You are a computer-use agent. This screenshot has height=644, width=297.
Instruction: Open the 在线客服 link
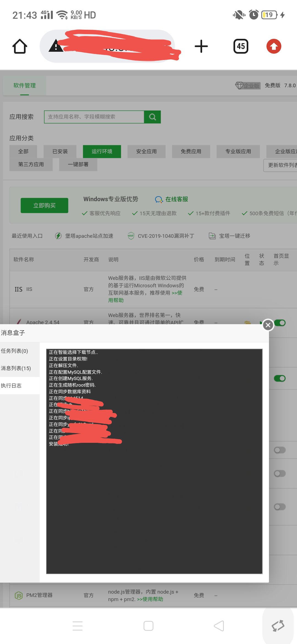[177, 199]
